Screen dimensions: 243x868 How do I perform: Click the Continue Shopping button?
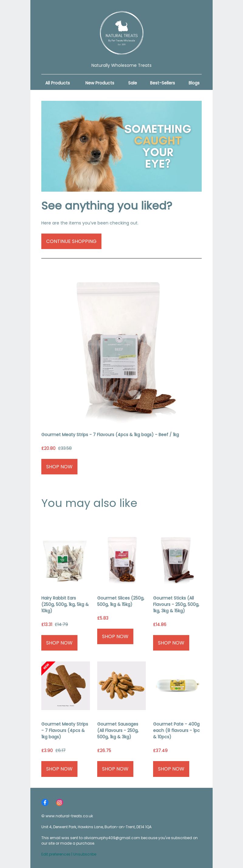pyautogui.click(x=71, y=241)
